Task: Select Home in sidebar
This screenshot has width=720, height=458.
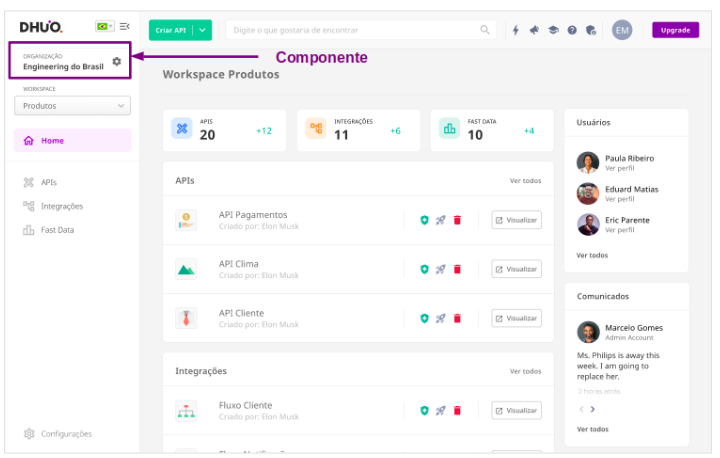Action: coord(73,141)
